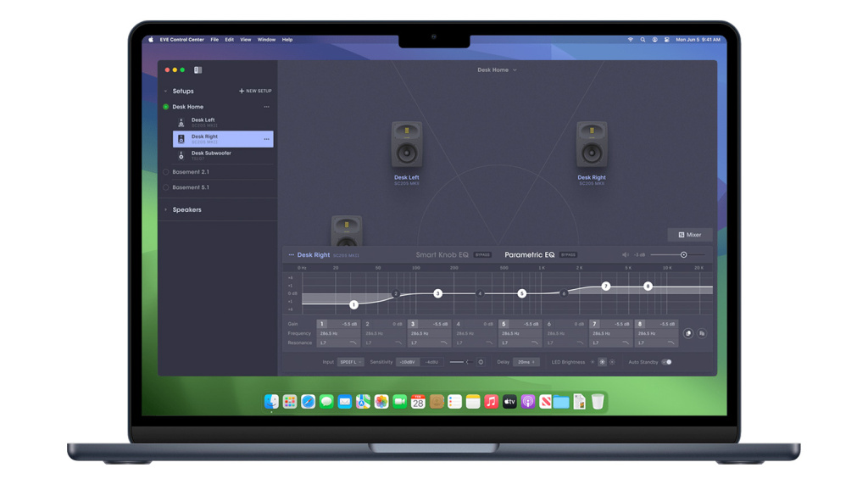Viewport: 868px width, 479px height.
Task: Open the Window menu
Action: 266,40
